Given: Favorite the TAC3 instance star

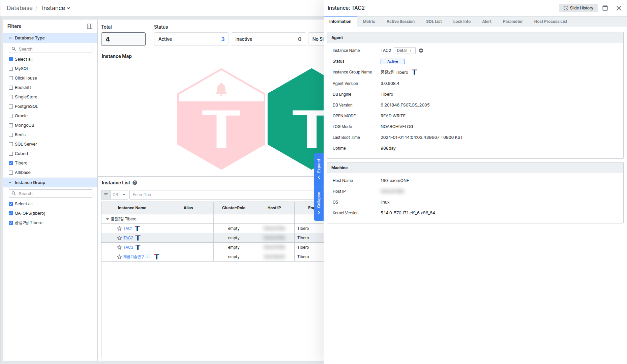Looking at the screenshot, I should point(119,247).
